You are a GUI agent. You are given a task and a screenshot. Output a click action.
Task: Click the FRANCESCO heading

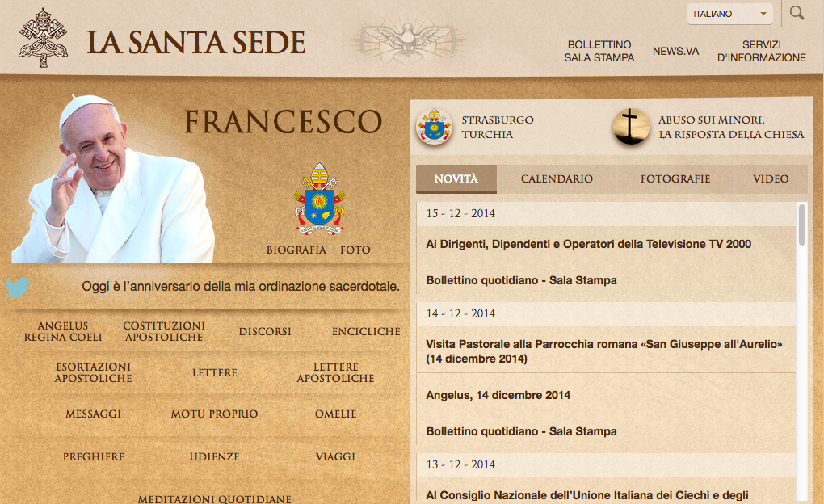tap(283, 121)
